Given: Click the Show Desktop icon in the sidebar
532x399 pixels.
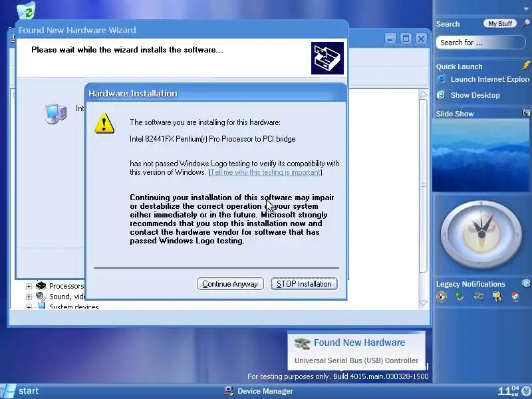Looking at the screenshot, I should 441,95.
